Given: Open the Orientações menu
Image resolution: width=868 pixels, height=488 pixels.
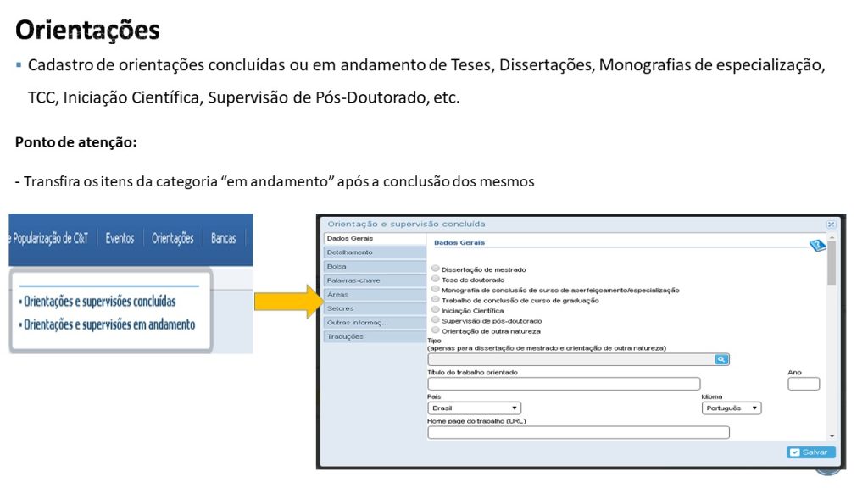Looking at the screenshot, I should click(x=173, y=238).
